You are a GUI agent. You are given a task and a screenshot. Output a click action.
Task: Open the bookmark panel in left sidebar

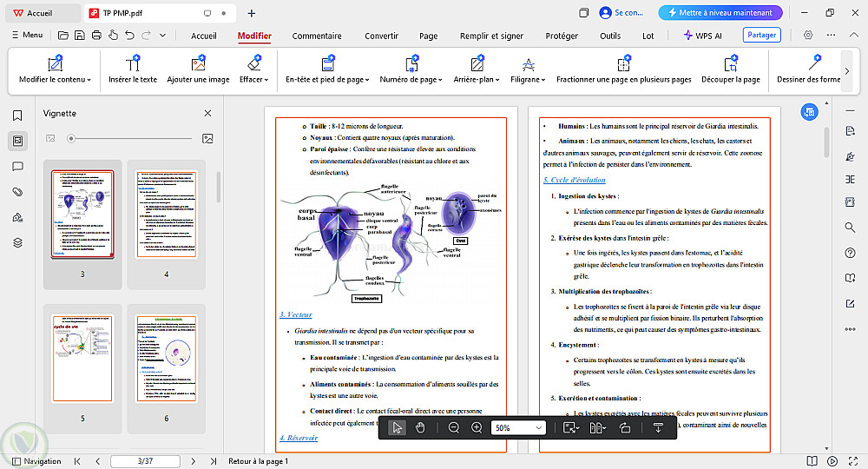[x=16, y=116]
